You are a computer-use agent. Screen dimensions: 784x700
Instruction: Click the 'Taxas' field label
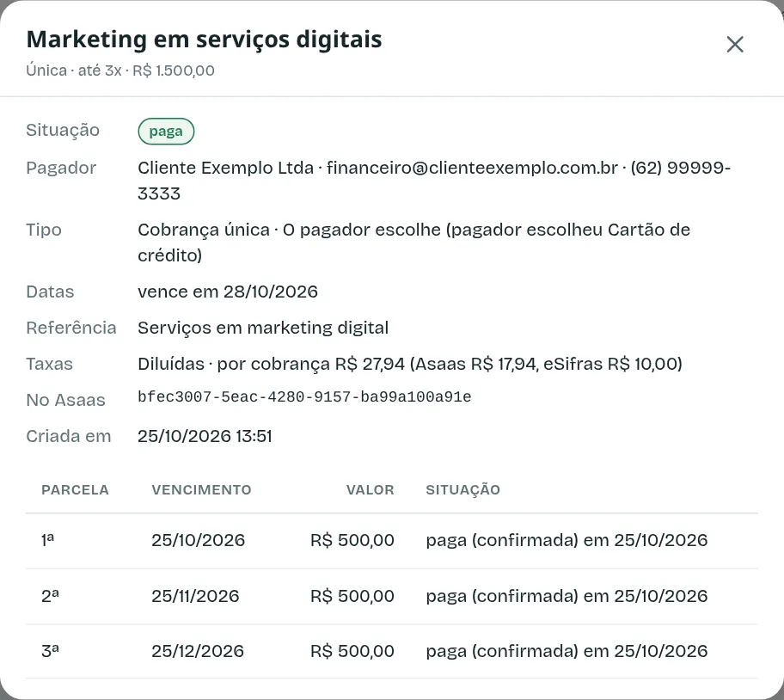click(x=50, y=364)
